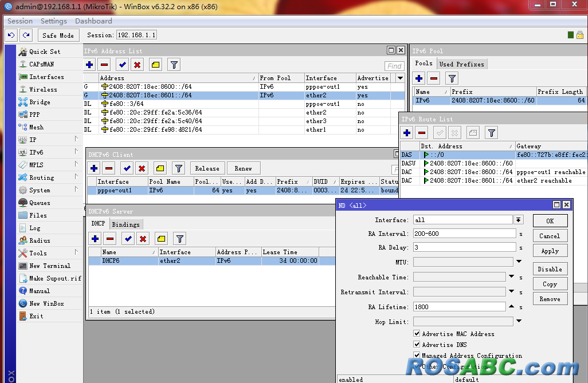Screen dimensions: 588x383
Task: Click the RA Delay input field
Action: (x=465, y=247)
